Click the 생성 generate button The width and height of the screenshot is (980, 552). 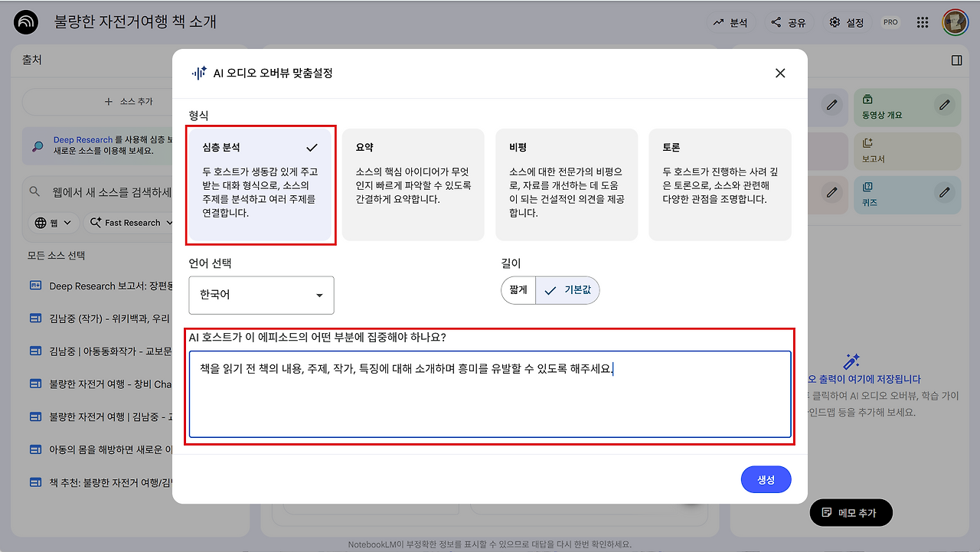click(766, 479)
